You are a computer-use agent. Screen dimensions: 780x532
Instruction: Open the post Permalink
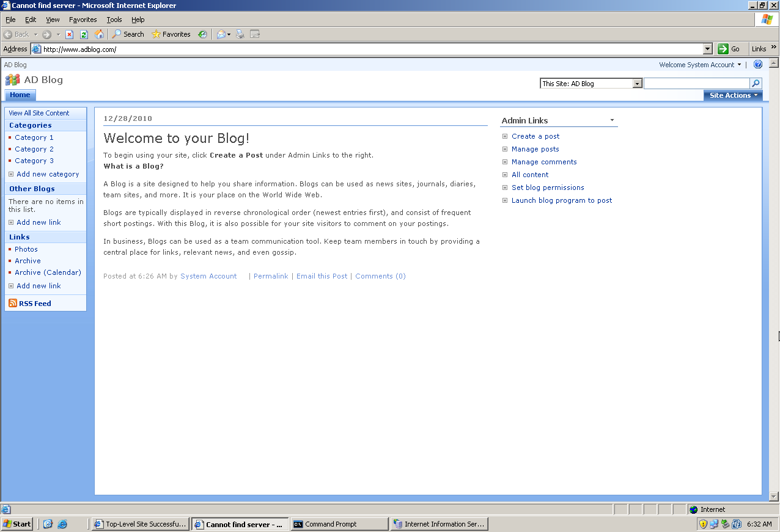271,276
